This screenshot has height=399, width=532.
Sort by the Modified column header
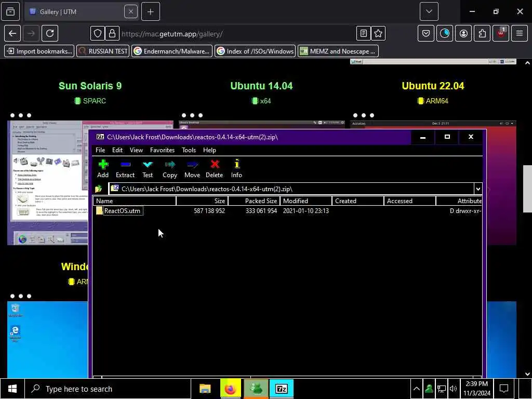pos(306,201)
